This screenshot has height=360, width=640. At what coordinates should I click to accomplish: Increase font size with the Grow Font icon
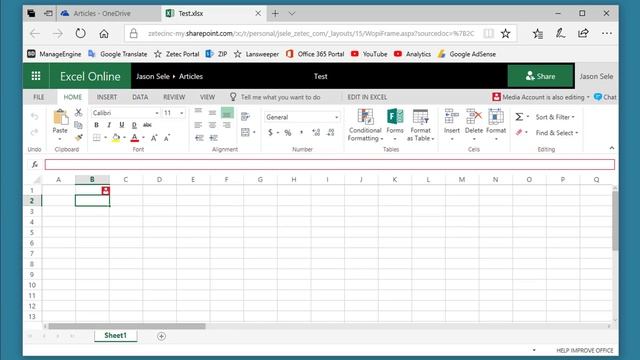click(x=154, y=138)
